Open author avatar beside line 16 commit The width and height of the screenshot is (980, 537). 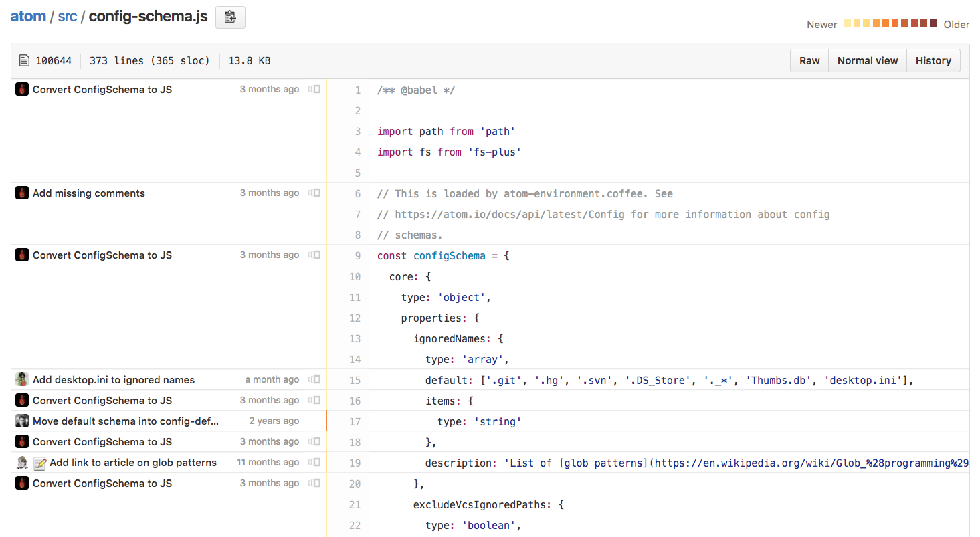pos(22,400)
